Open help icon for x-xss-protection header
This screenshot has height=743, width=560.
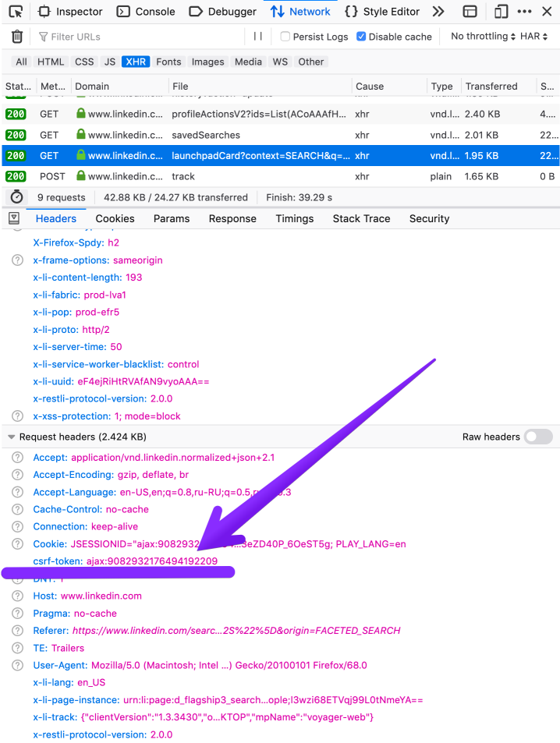17,416
